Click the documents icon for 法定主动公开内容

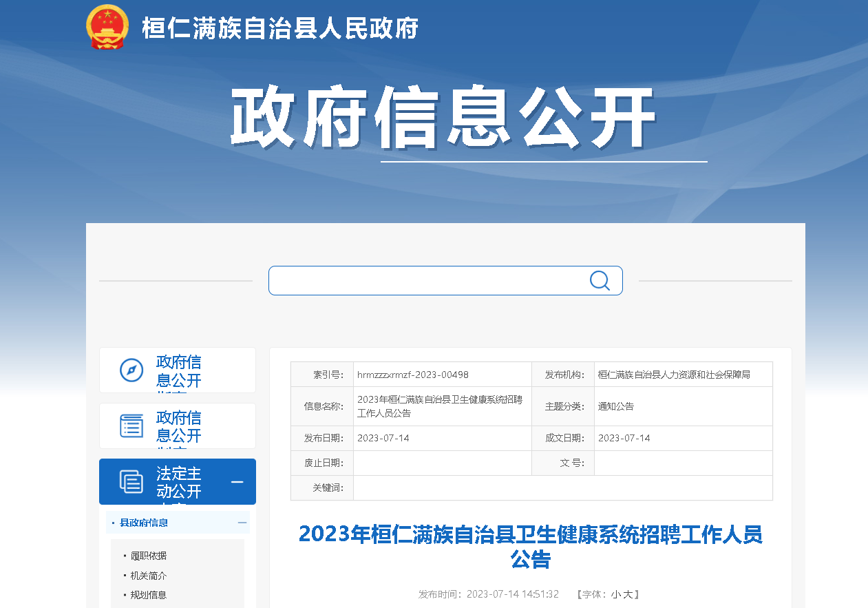(x=131, y=481)
